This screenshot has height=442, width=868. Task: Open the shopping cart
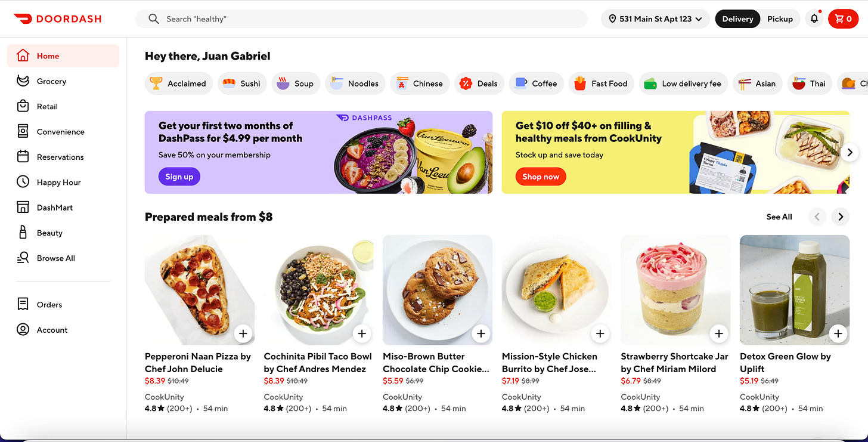pyautogui.click(x=843, y=19)
